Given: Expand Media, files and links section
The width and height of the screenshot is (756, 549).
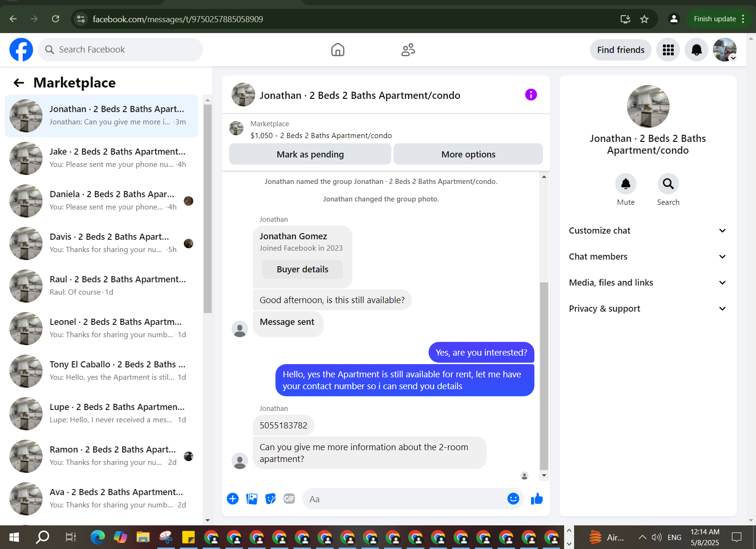Looking at the screenshot, I should click(648, 283).
